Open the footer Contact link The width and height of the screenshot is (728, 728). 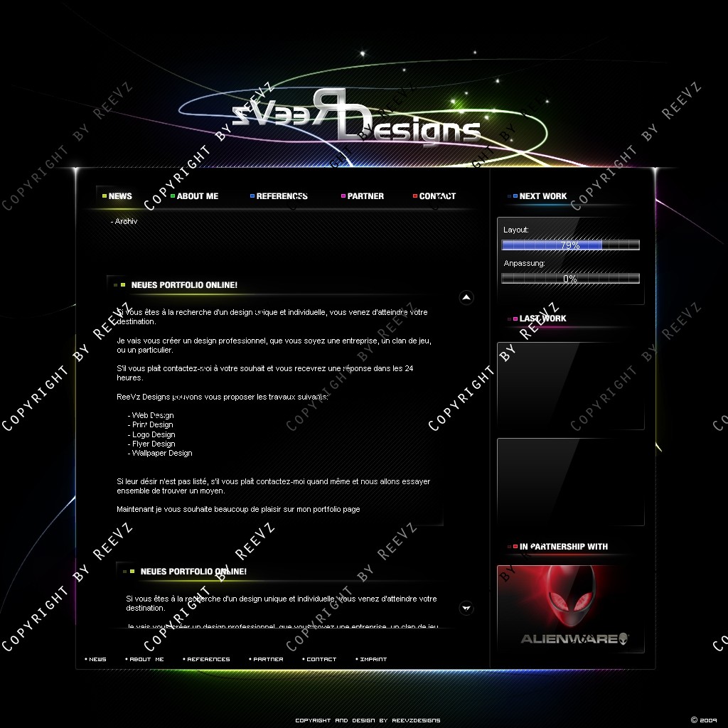tap(321, 659)
